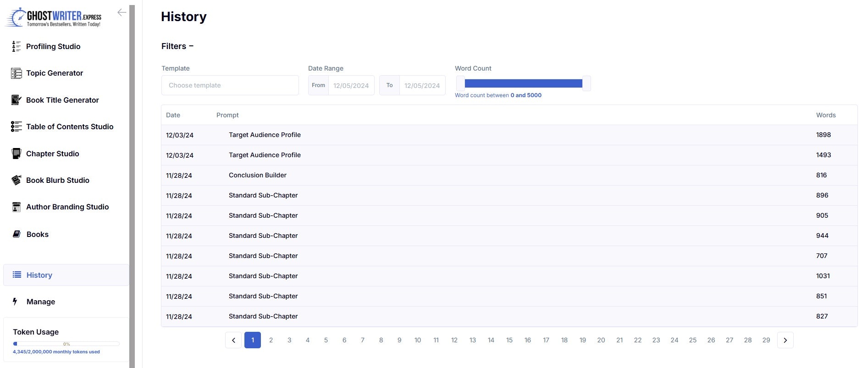This screenshot has width=868, height=368.
Task: Open Target Audience Profile with 1493 words
Action: click(509, 155)
